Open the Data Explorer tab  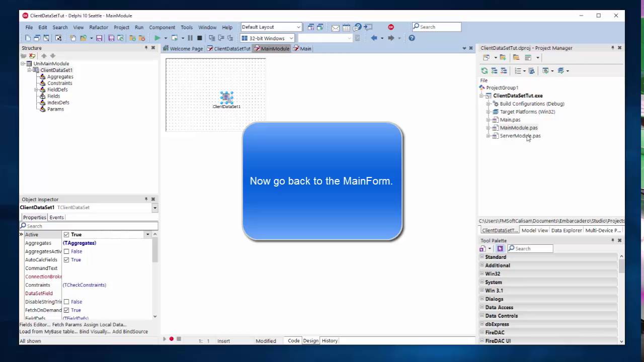click(x=566, y=230)
